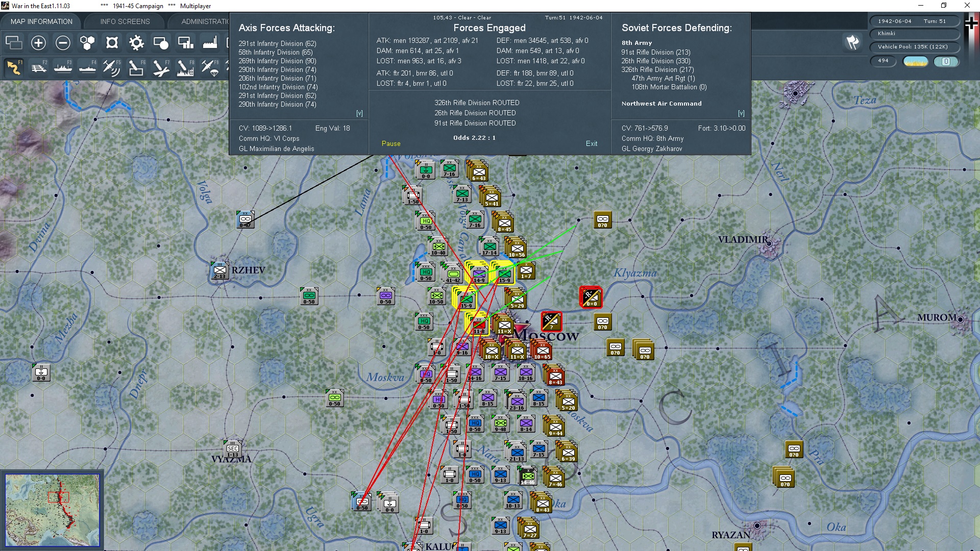Viewport: 980px width, 551px height.
Task: Select the F8 bomb city mode
Action: tap(185, 67)
